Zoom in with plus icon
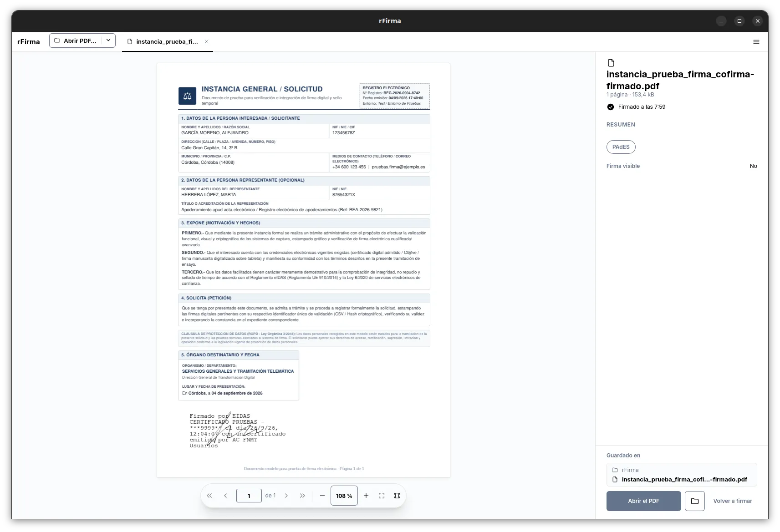This screenshot has height=532, width=780. click(x=366, y=496)
